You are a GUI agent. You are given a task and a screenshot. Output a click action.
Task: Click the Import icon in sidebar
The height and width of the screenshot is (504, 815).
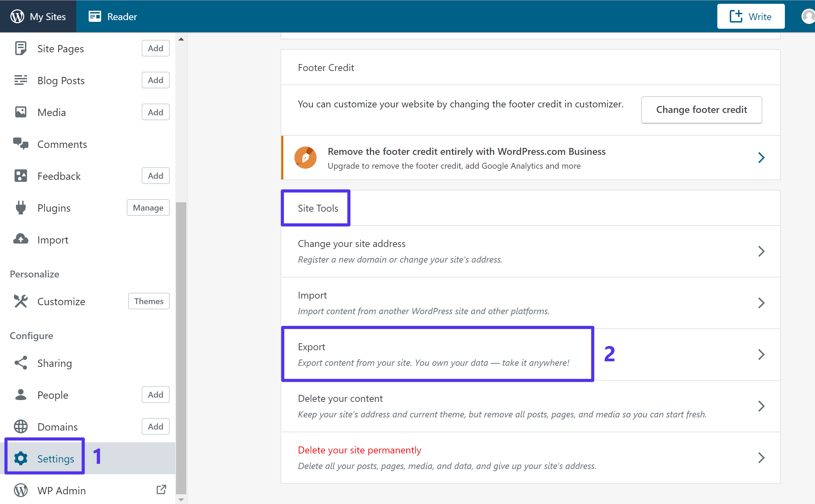click(21, 239)
